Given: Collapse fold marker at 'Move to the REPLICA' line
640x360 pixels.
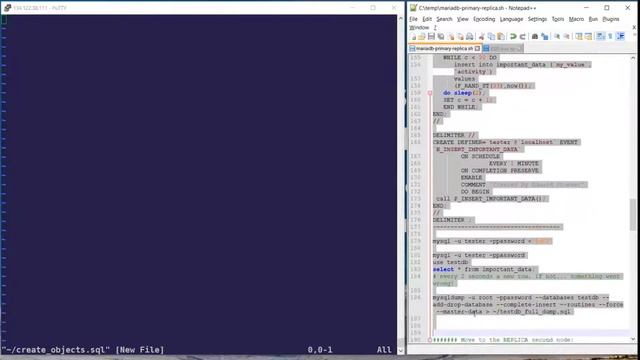Looking at the screenshot, I should pyautogui.click(x=430, y=340).
